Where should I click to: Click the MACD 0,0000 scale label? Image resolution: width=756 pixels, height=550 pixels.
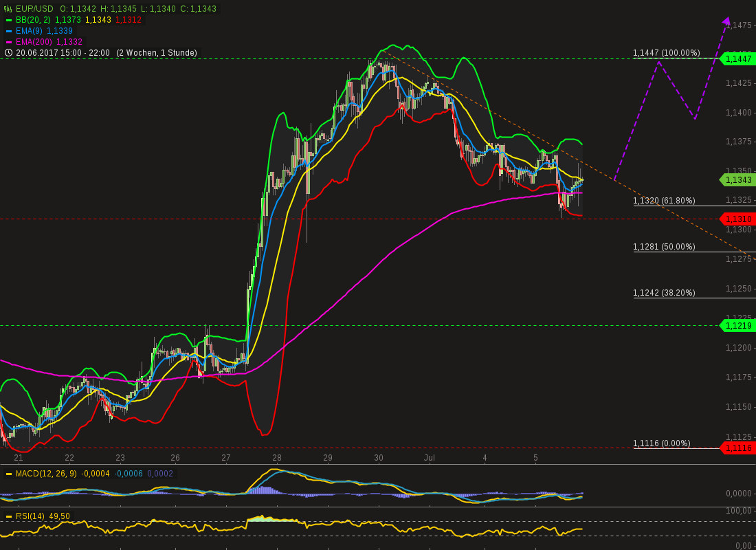tap(739, 494)
